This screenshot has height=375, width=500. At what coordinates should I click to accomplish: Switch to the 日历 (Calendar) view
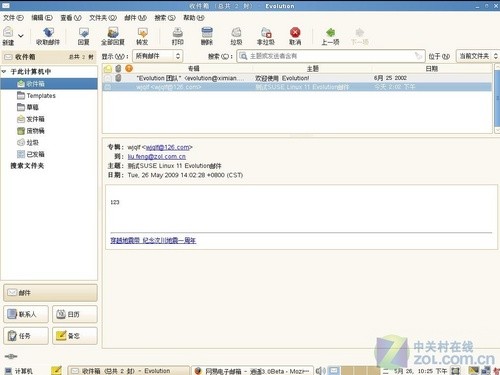coord(75,314)
